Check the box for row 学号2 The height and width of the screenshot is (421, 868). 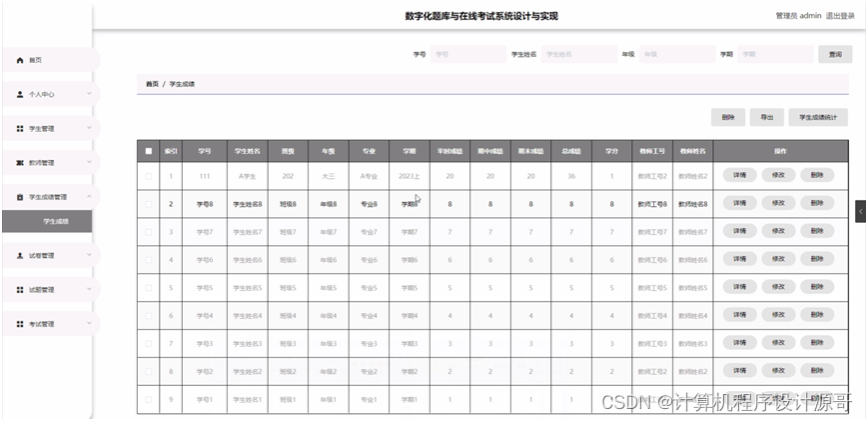tap(149, 372)
